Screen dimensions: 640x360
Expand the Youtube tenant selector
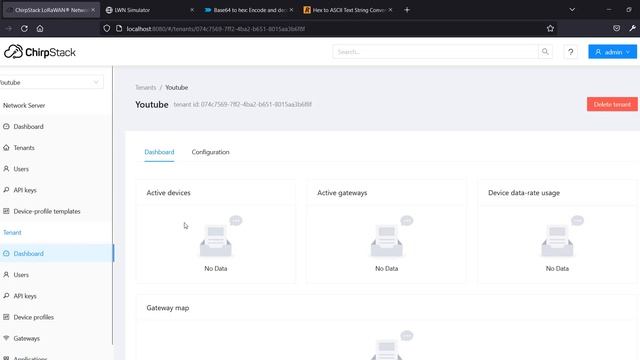(x=50, y=82)
